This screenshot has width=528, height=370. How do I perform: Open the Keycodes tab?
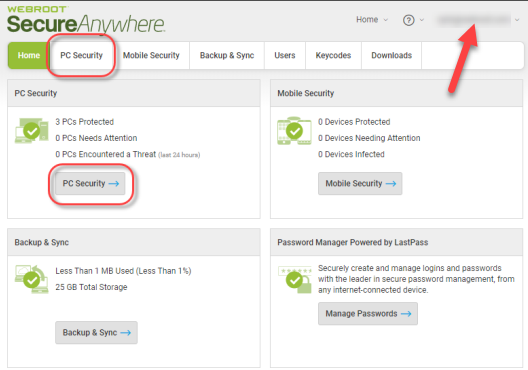pyautogui.click(x=333, y=56)
